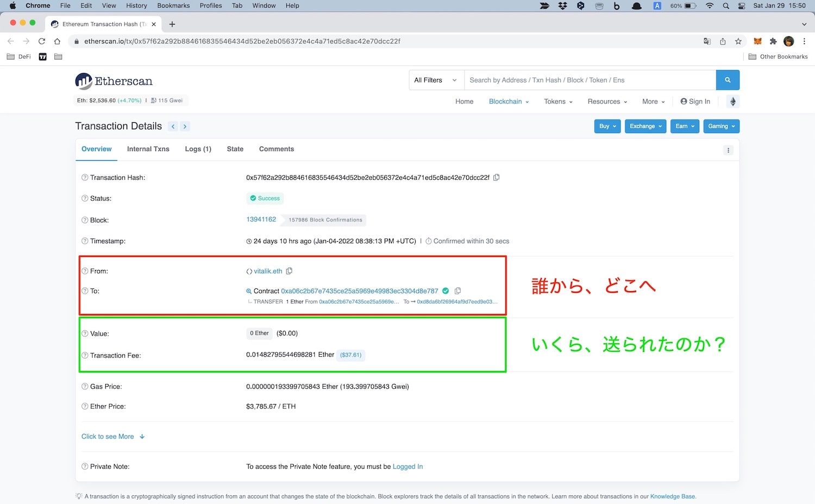Open block 13941162 link
The width and height of the screenshot is (815, 504).
261,219
